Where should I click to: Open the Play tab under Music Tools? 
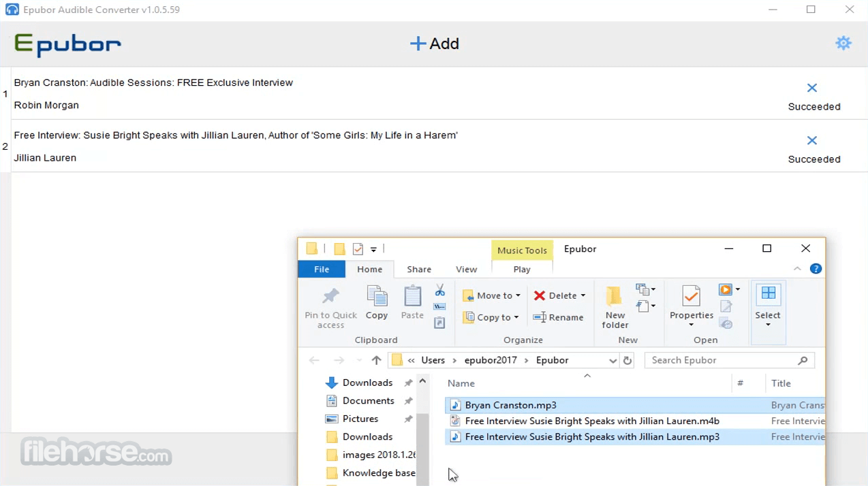(522, 269)
